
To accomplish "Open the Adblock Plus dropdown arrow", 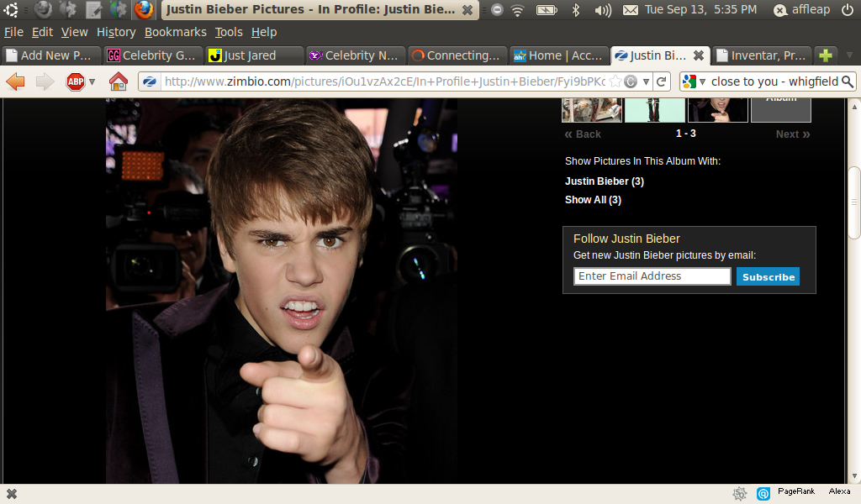I will [x=92, y=81].
